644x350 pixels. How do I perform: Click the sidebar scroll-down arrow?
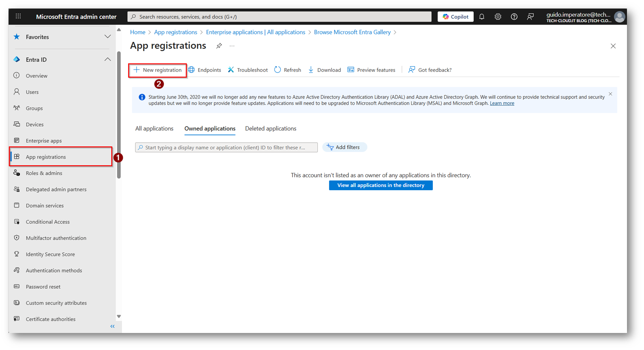point(119,316)
